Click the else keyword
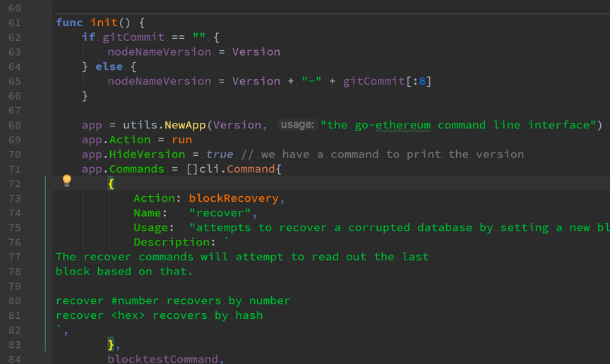 tap(109, 66)
